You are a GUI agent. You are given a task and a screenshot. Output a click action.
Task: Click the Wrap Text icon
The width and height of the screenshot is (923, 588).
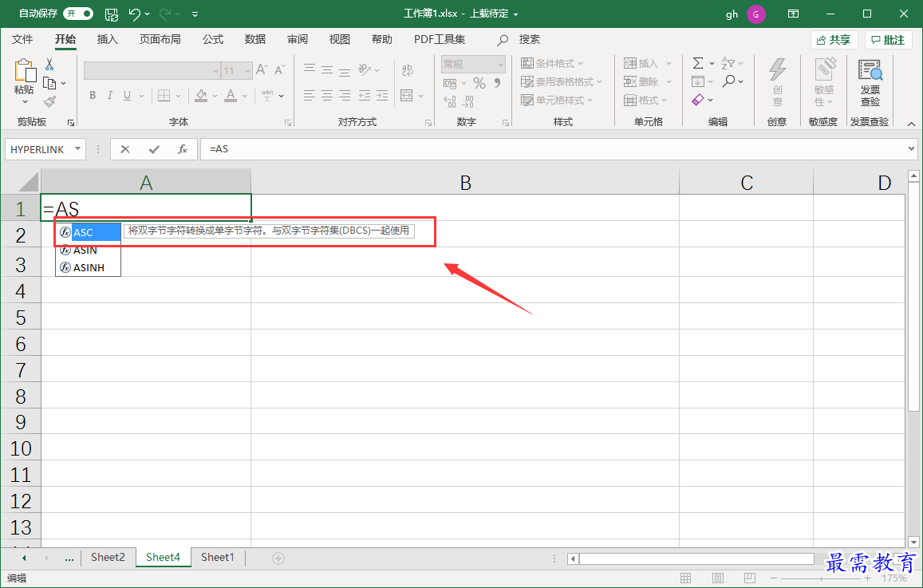(407, 70)
